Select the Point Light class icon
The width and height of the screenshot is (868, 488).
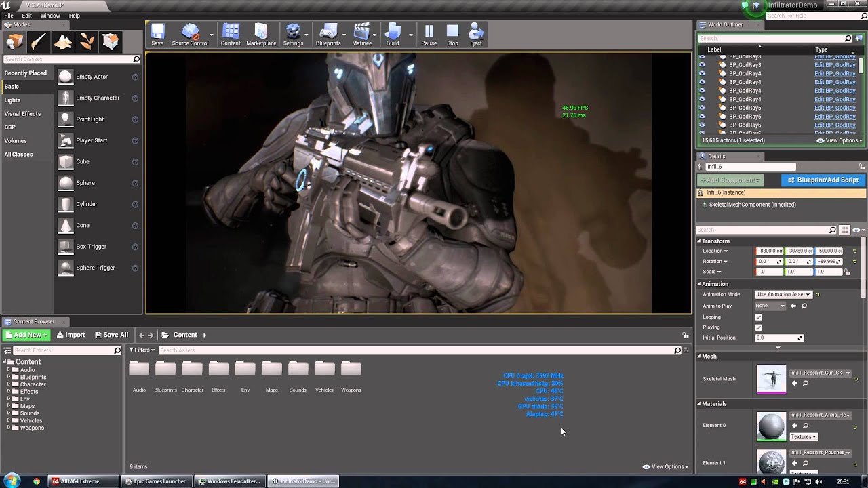coord(65,119)
